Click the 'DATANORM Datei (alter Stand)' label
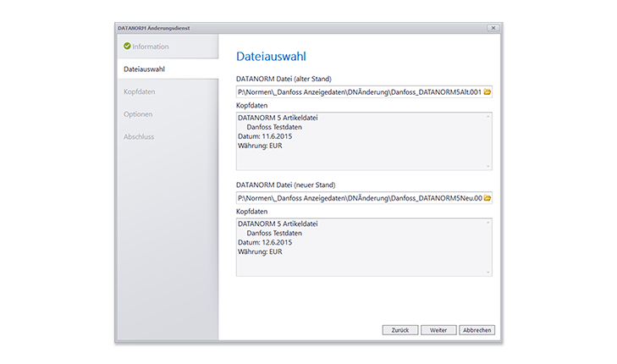Screen dimensions: 617x364 point(284,79)
